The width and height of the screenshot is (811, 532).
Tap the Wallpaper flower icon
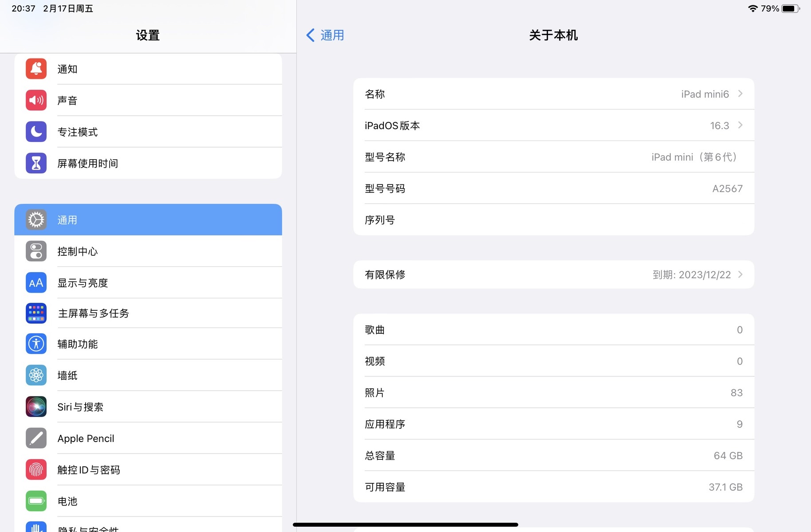pyautogui.click(x=36, y=375)
